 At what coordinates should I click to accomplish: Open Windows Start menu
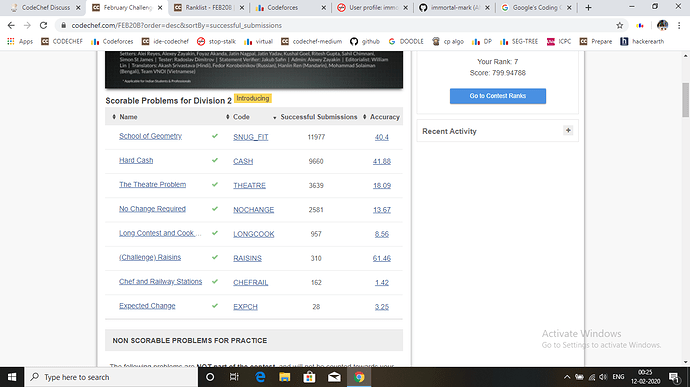pos(12,377)
